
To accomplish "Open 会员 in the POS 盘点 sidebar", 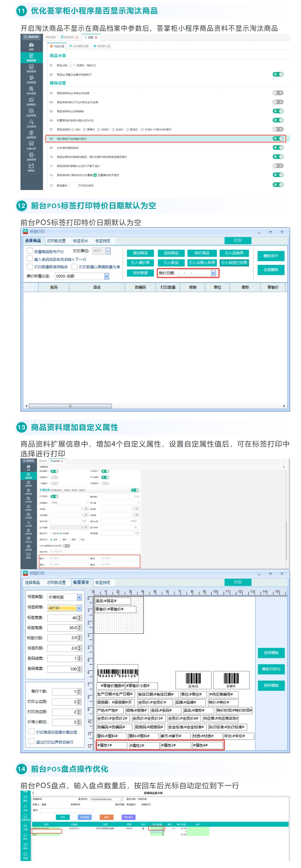I will (x=25, y=808).
